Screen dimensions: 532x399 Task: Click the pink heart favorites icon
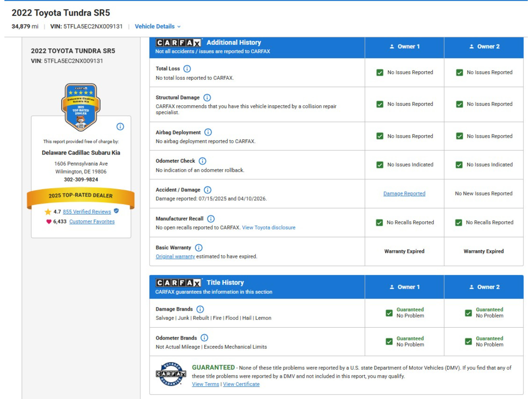[49, 222]
